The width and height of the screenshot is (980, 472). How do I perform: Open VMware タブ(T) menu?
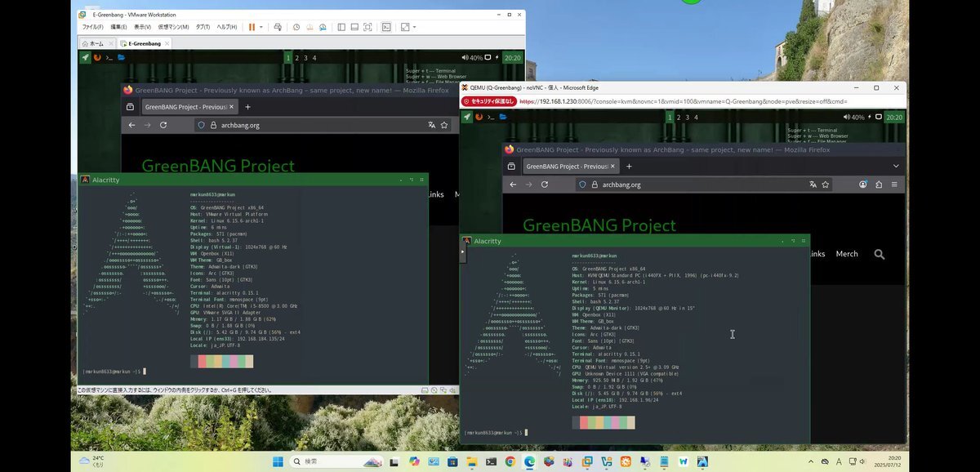tap(203, 27)
